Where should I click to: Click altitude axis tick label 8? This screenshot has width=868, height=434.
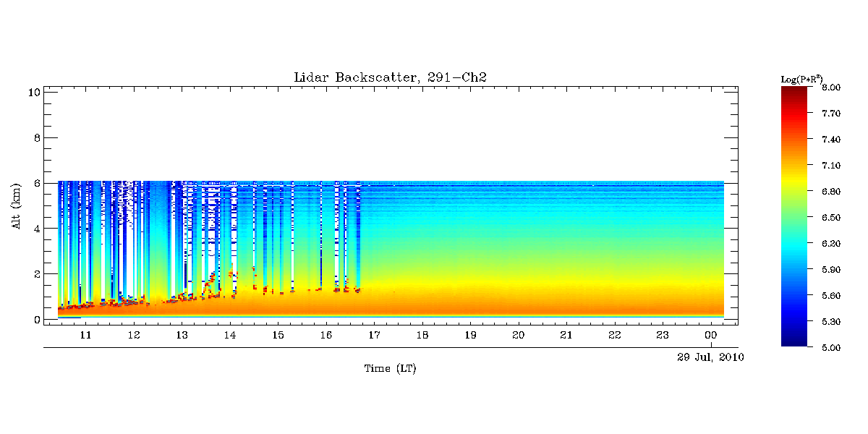(x=35, y=137)
